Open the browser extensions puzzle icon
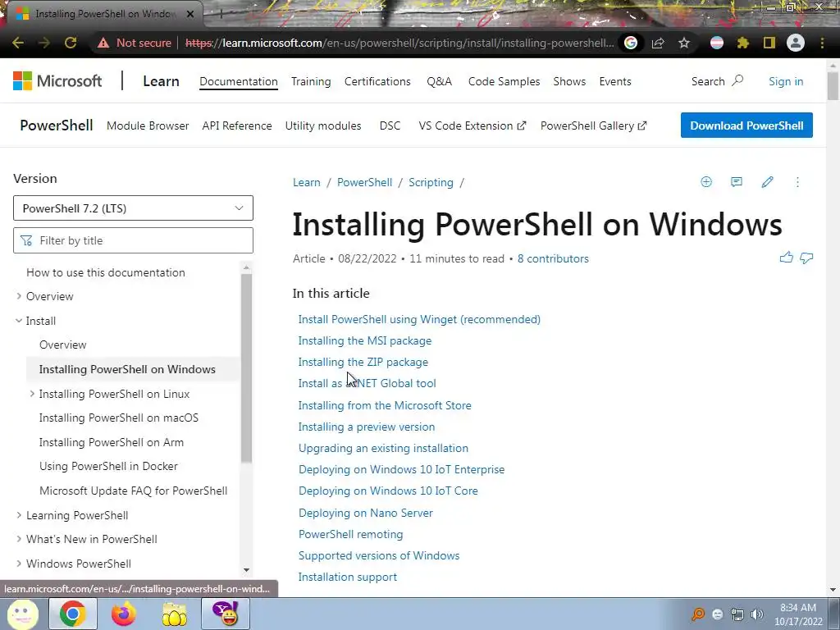This screenshot has width=840, height=630. 742,43
